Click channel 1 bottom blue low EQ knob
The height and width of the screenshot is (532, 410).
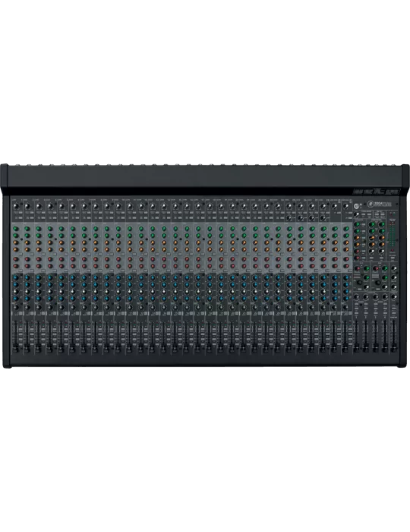click(x=16, y=299)
